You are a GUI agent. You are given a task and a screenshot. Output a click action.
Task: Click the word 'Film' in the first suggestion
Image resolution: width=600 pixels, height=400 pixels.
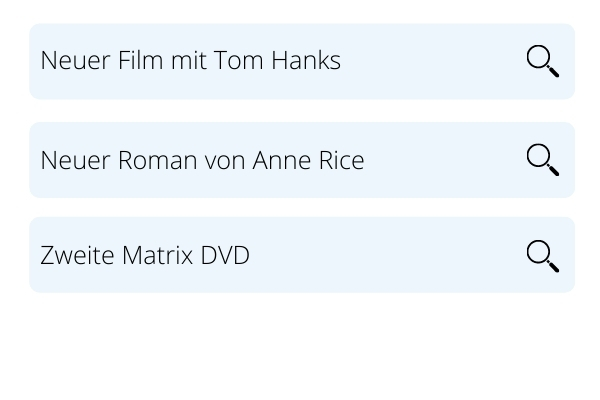(140, 61)
